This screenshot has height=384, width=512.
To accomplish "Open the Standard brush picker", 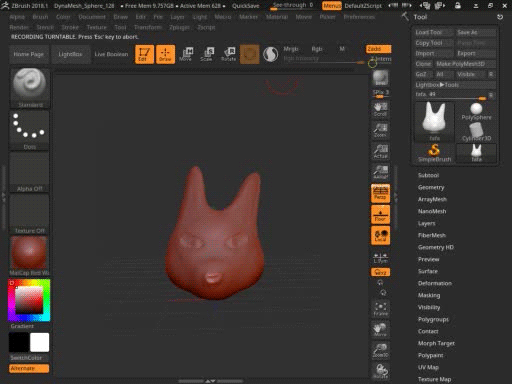I will coord(30,88).
